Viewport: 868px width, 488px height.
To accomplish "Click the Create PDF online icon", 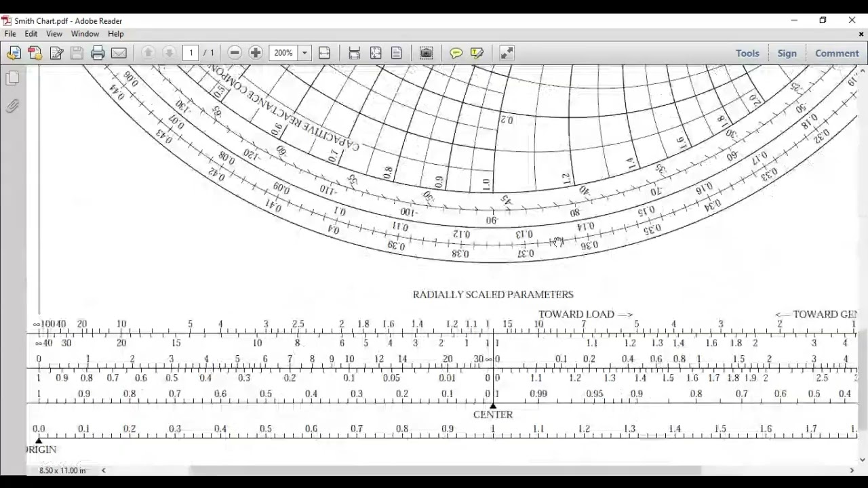I will [35, 53].
